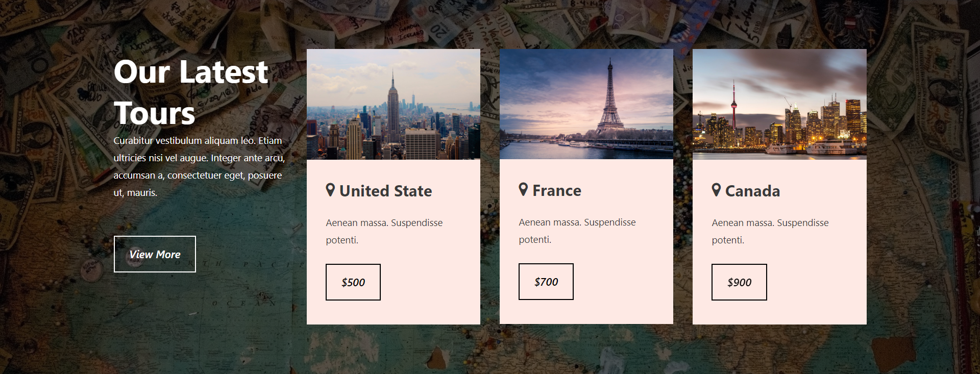Viewport: 980px width, 374px height.
Task: Click the description text in United State card
Action: tap(384, 231)
